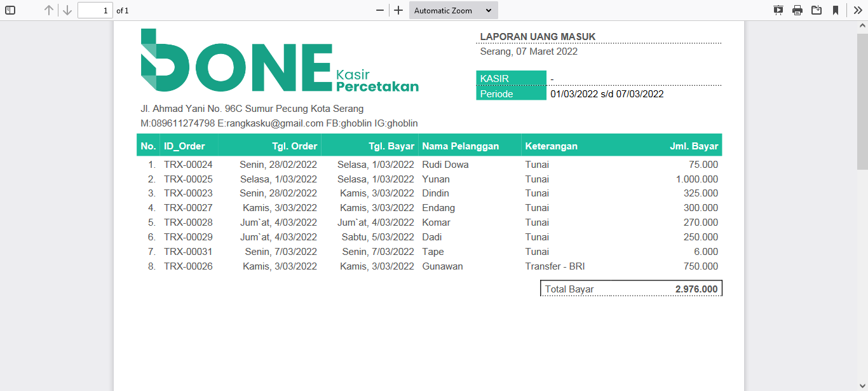Click payment date Sabtu, 5/03/2022
The image size is (868, 391).
pos(378,237)
